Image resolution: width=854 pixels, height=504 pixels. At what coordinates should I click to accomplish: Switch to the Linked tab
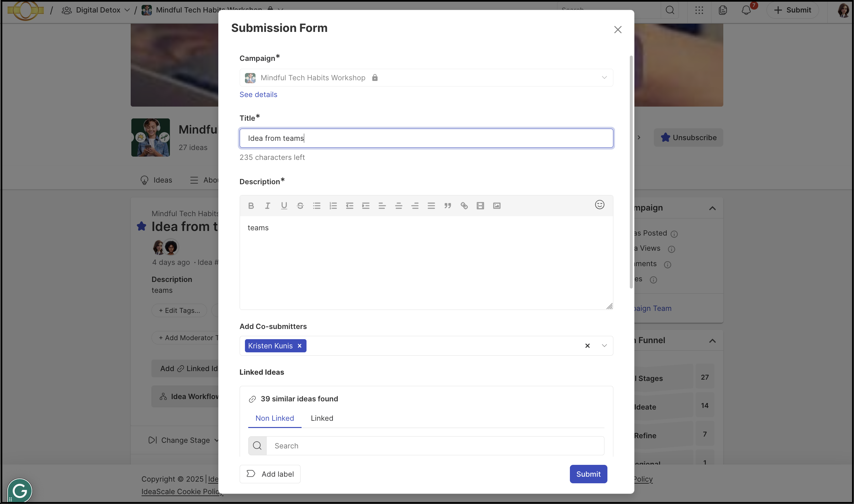(322, 418)
